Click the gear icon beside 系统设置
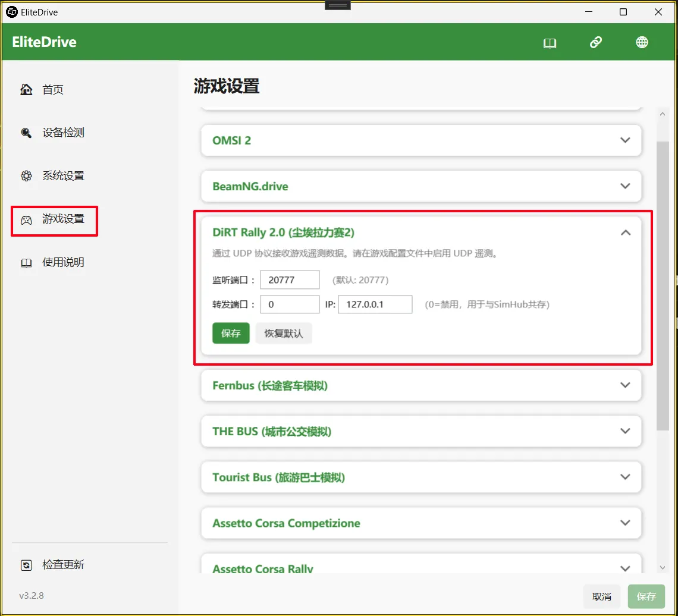The image size is (678, 616). [x=26, y=176]
